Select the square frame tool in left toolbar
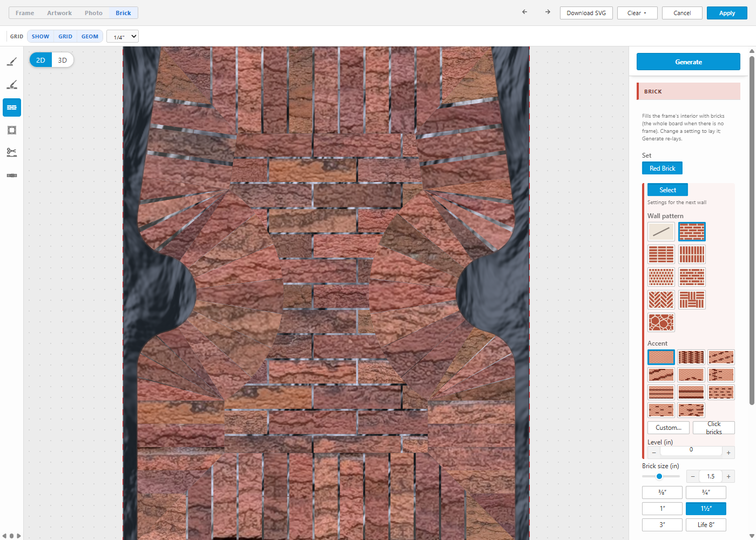 point(12,130)
